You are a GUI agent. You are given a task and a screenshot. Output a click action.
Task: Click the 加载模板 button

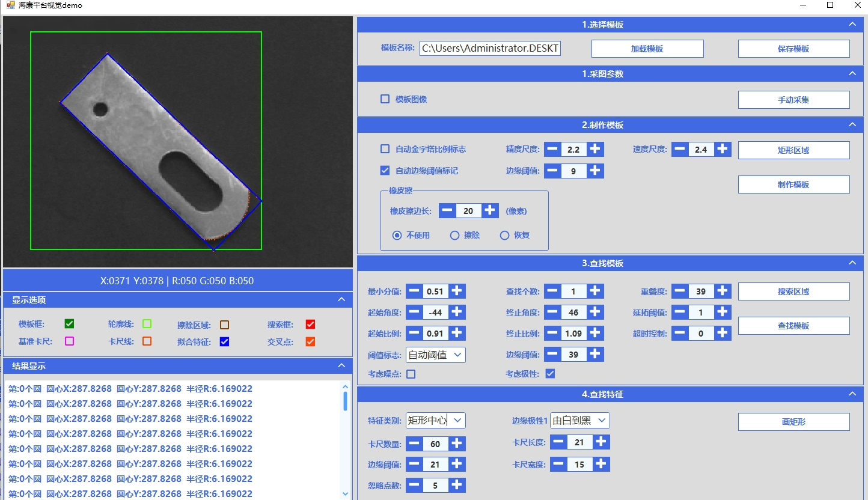(647, 49)
